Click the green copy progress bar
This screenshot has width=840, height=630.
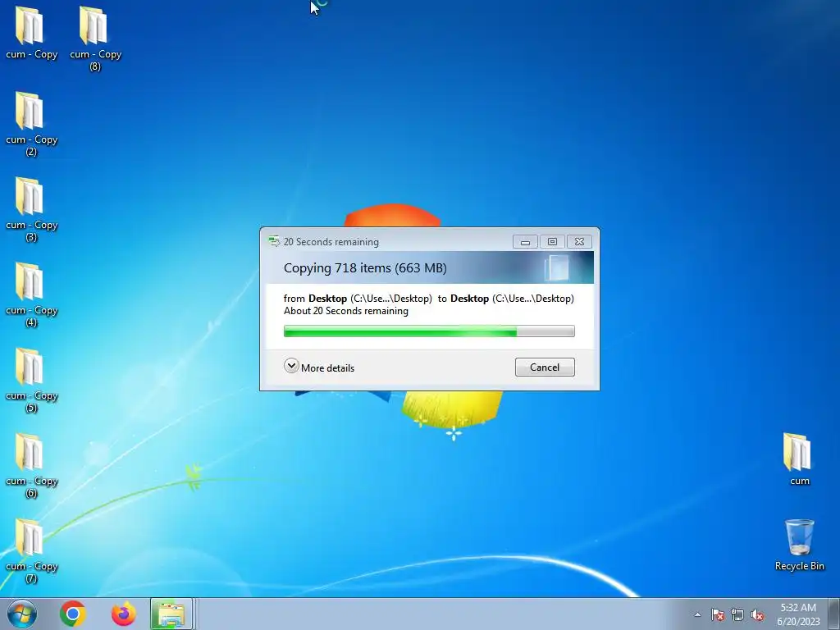tap(429, 331)
